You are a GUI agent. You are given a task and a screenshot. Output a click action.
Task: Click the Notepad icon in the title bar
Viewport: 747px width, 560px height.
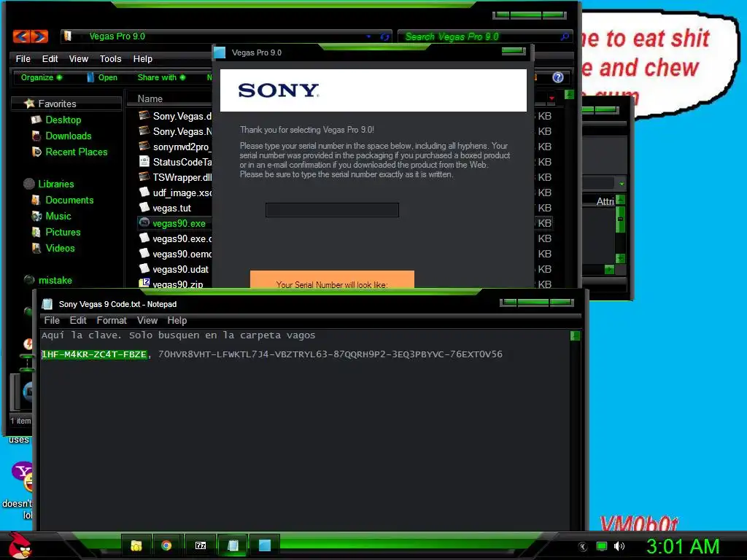point(47,304)
